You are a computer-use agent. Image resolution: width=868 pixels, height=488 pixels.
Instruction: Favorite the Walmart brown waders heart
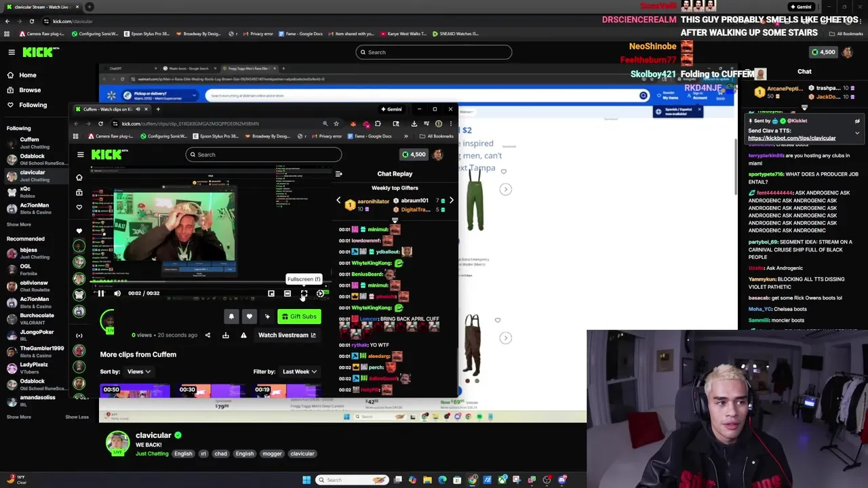(x=497, y=320)
